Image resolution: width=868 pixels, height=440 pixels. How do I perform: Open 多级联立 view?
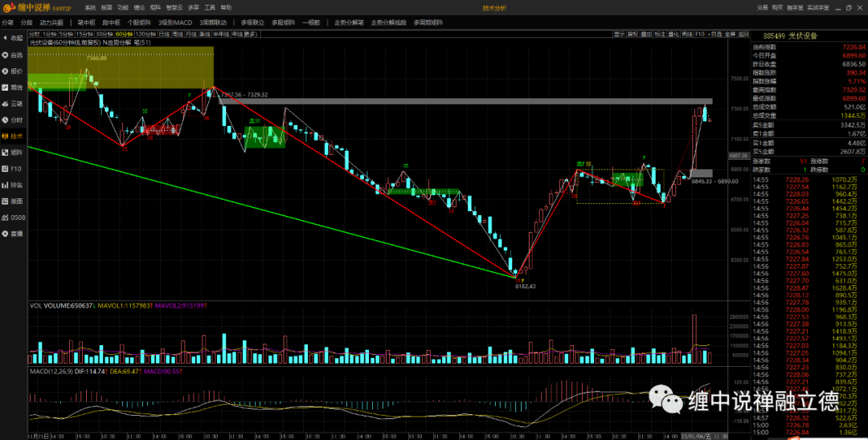(x=253, y=22)
